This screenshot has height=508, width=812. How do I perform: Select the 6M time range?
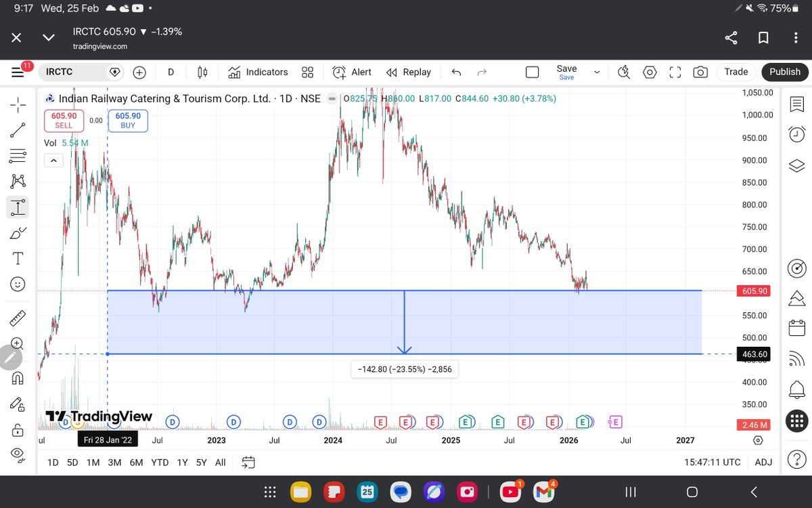(x=136, y=463)
